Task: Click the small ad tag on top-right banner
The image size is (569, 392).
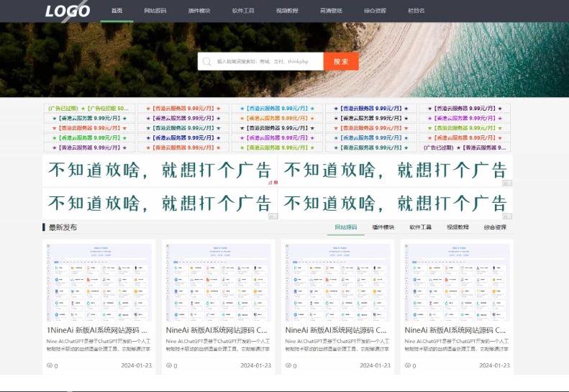Action: (507, 183)
